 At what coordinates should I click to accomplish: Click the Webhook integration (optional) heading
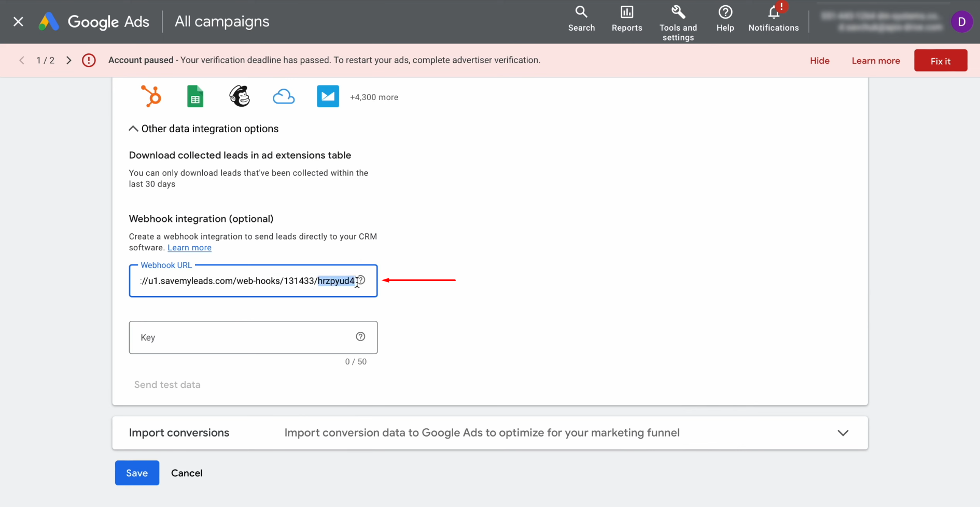201,219
